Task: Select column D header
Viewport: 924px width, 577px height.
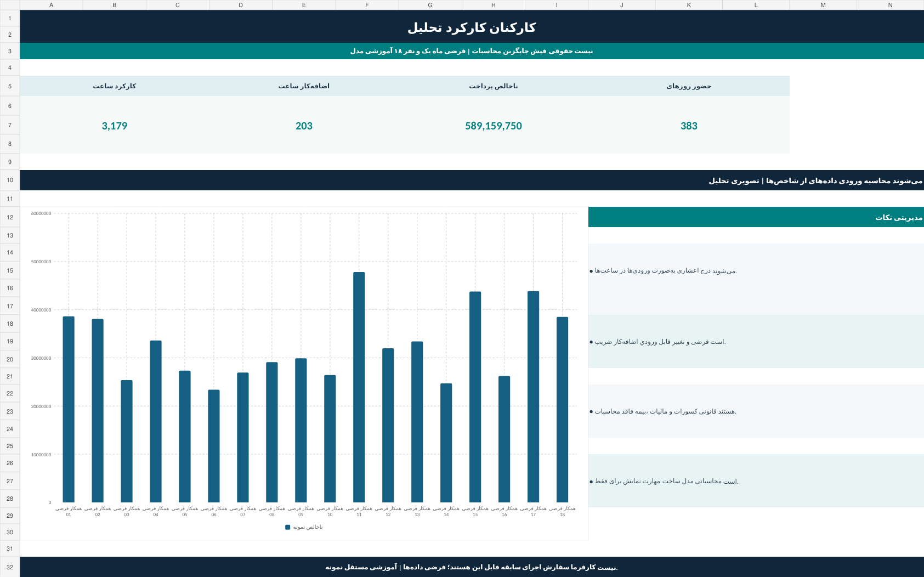Action: tap(241, 5)
